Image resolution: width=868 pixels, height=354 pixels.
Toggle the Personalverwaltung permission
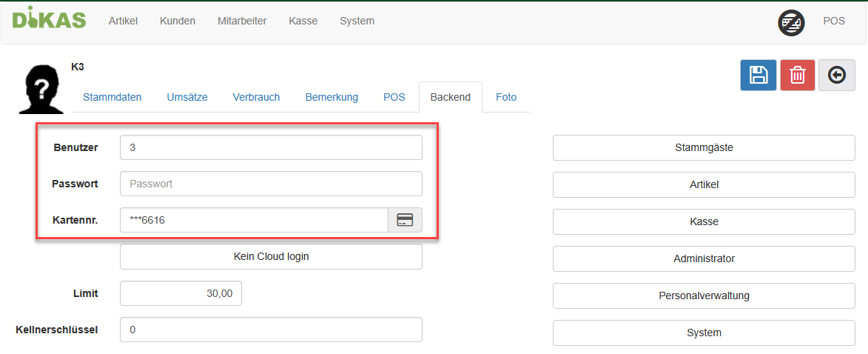click(704, 295)
